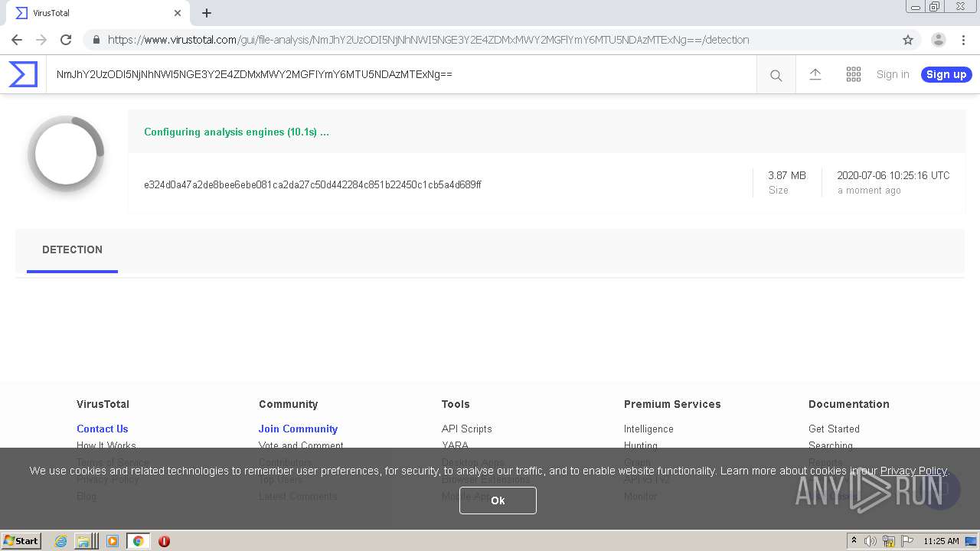Click the Join Community link

[298, 429]
